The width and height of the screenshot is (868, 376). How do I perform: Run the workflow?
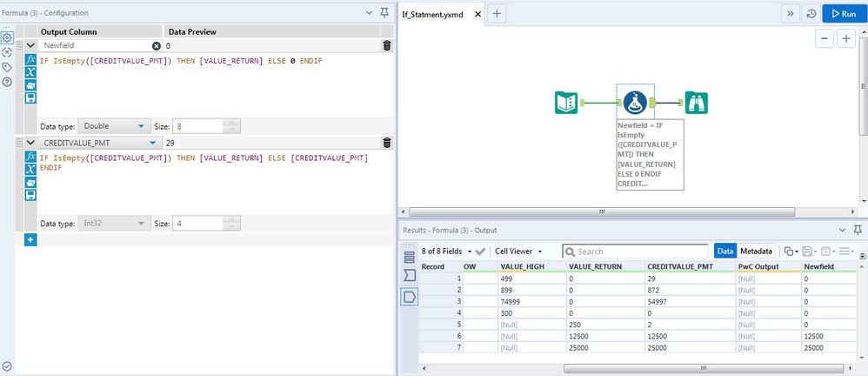(x=844, y=14)
